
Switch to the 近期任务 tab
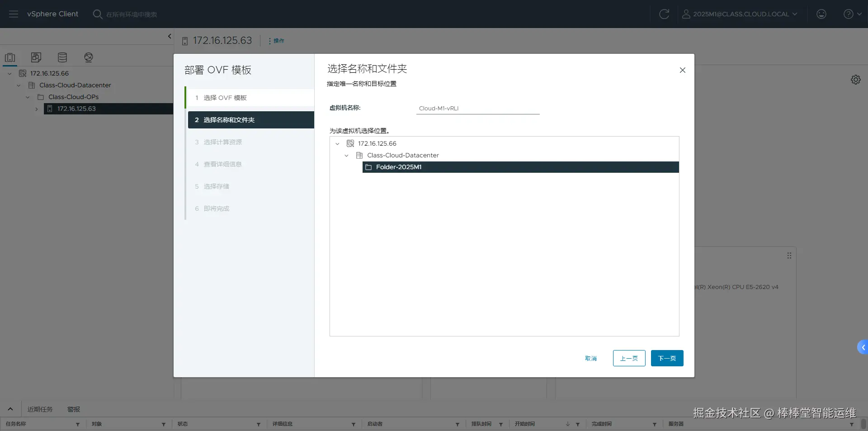pos(40,409)
